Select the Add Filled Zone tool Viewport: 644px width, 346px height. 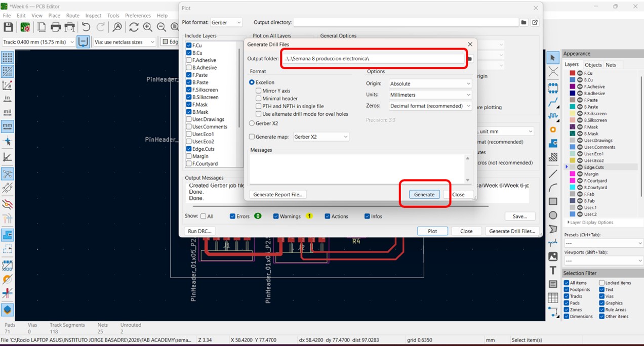(x=553, y=143)
